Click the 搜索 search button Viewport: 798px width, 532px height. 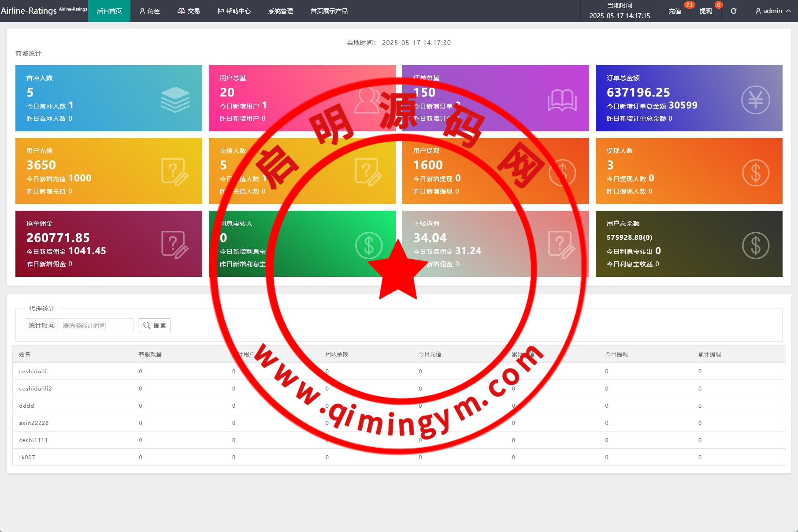154,325
